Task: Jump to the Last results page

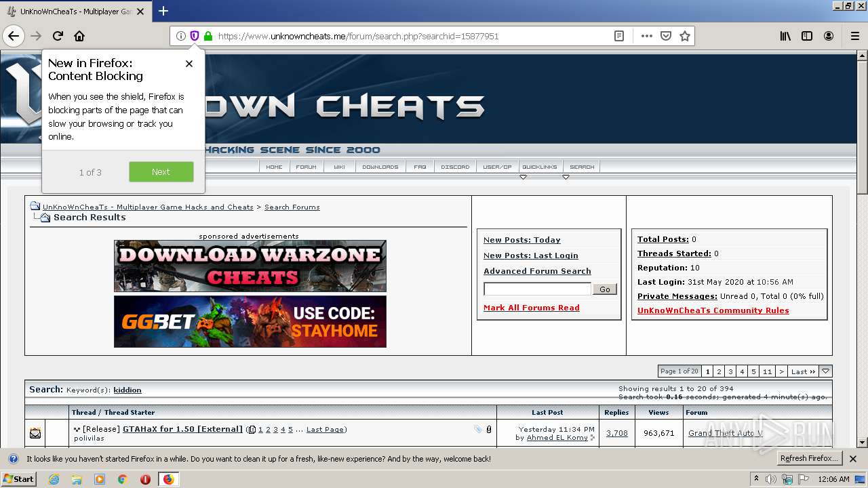Action: click(804, 371)
